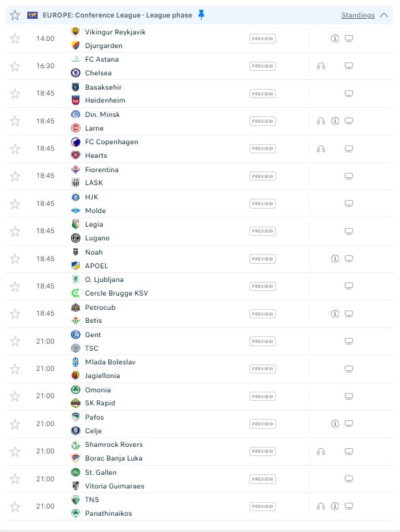Click the TV monitor icon for TNS match
Image resolution: width=400 pixels, height=532 pixels.
(349, 506)
